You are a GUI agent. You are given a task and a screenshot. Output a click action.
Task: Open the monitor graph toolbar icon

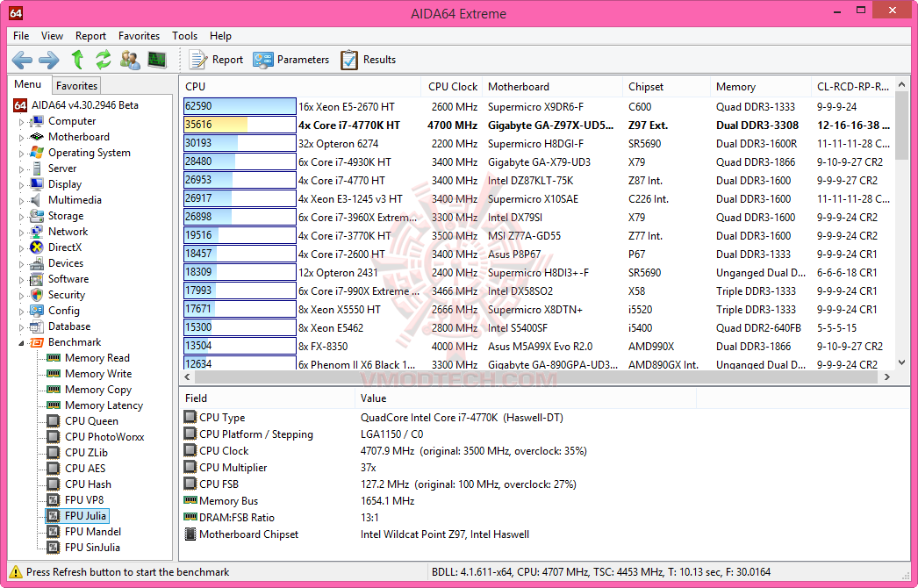[157, 59]
